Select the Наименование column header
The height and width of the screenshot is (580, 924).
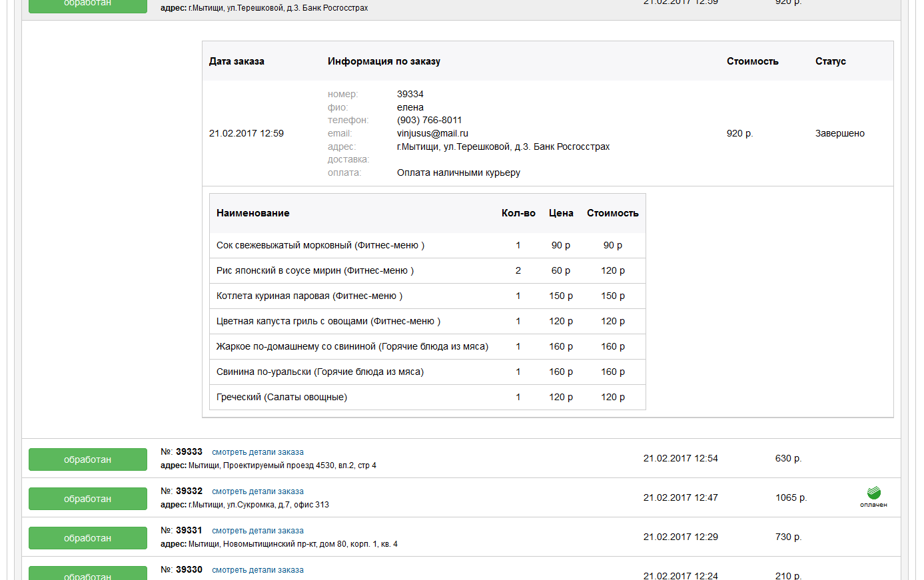pos(253,213)
